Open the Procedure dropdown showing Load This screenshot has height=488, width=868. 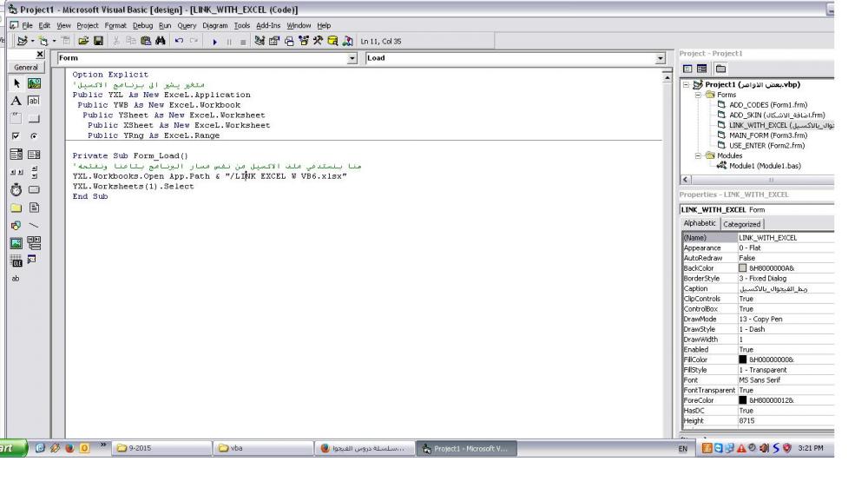tap(660, 58)
